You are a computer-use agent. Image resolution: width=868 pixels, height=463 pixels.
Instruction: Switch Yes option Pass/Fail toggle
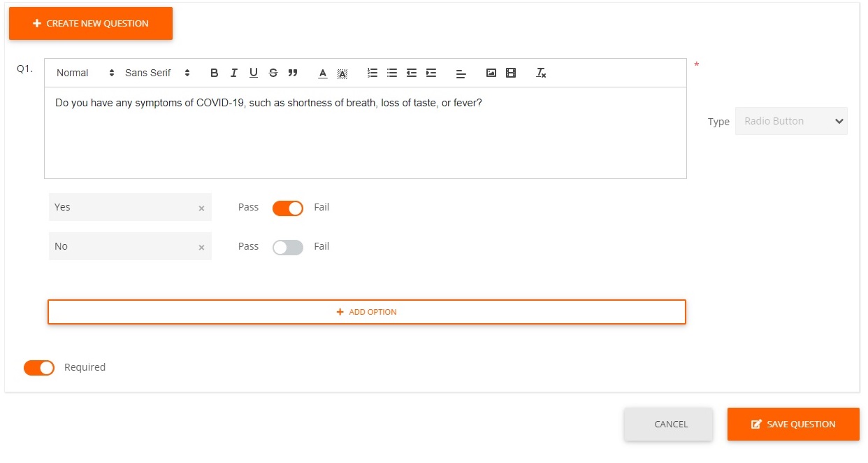click(288, 208)
